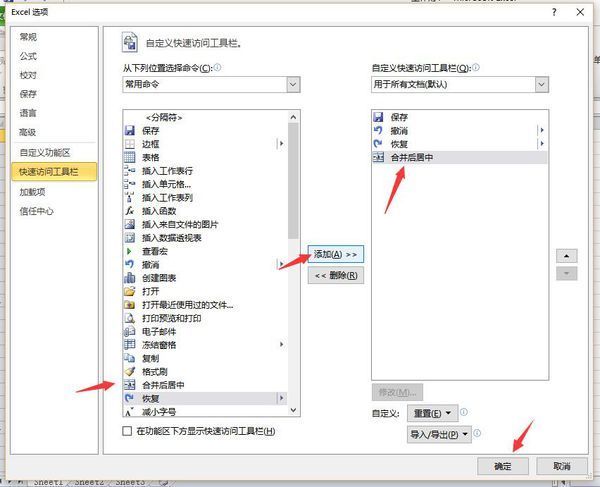Show info tooltip beside 从下列位置选择命令

217,67
